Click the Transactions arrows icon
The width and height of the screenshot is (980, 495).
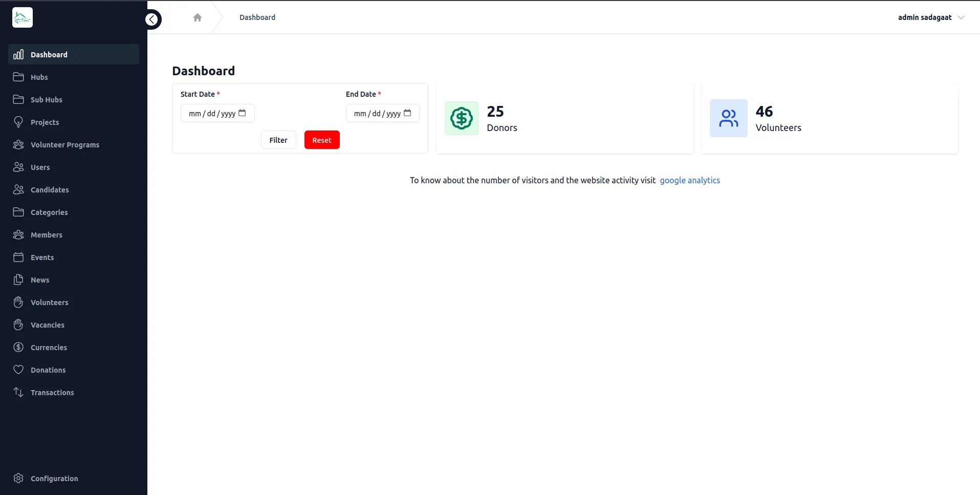pyautogui.click(x=18, y=392)
